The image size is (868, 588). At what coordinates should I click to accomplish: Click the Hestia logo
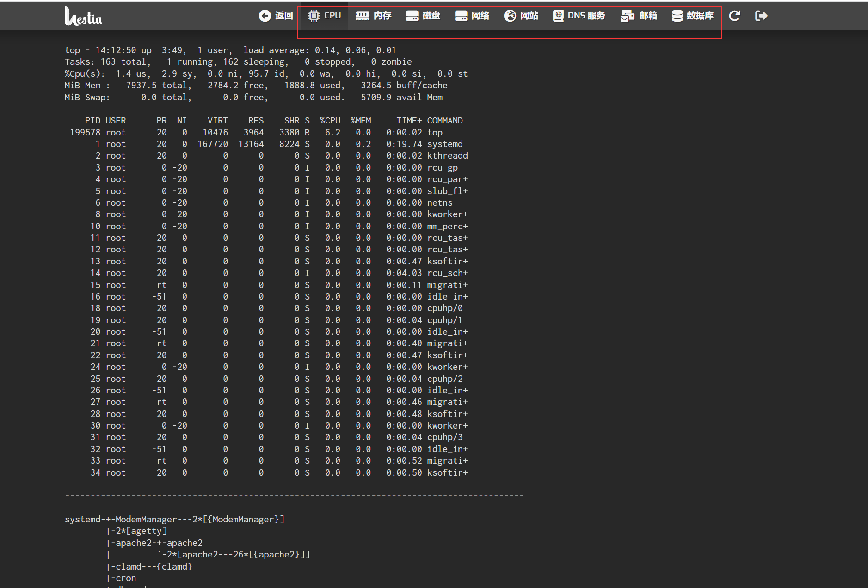(83, 17)
